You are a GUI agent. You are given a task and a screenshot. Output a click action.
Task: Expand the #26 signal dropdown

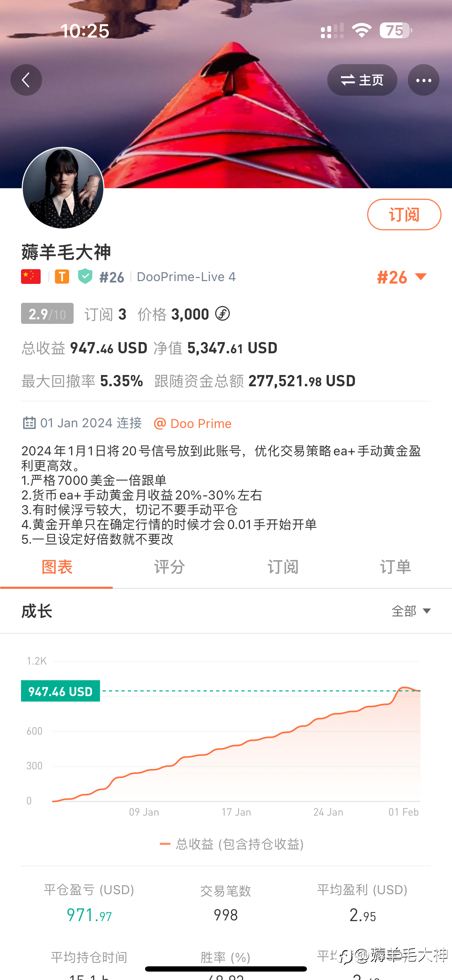pyautogui.click(x=402, y=277)
